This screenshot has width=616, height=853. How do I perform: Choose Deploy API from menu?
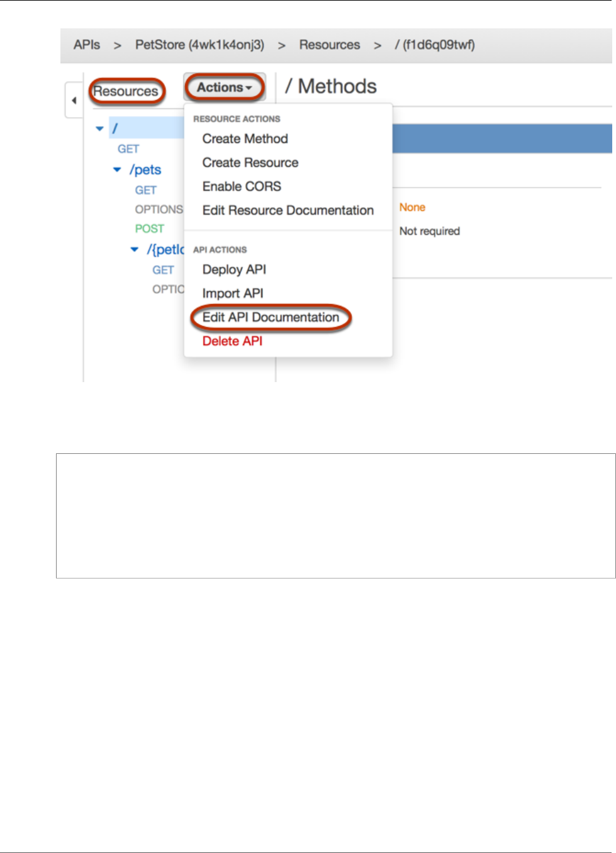pos(234,269)
